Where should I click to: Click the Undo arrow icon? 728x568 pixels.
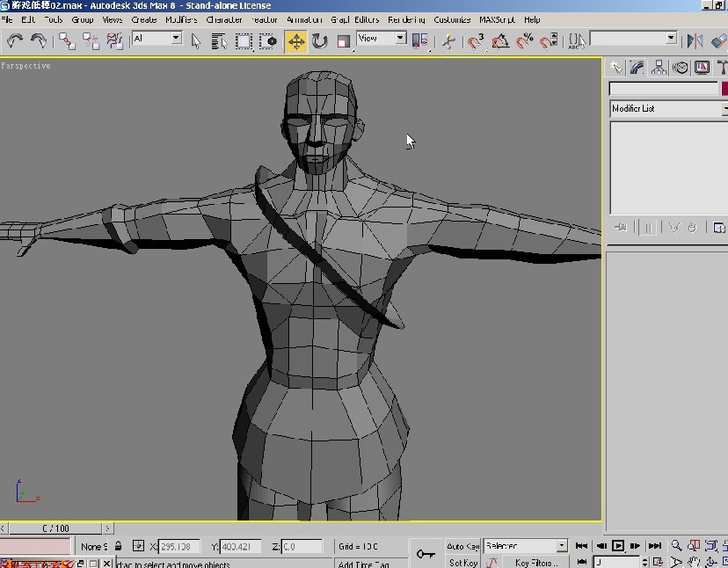pos(14,40)
